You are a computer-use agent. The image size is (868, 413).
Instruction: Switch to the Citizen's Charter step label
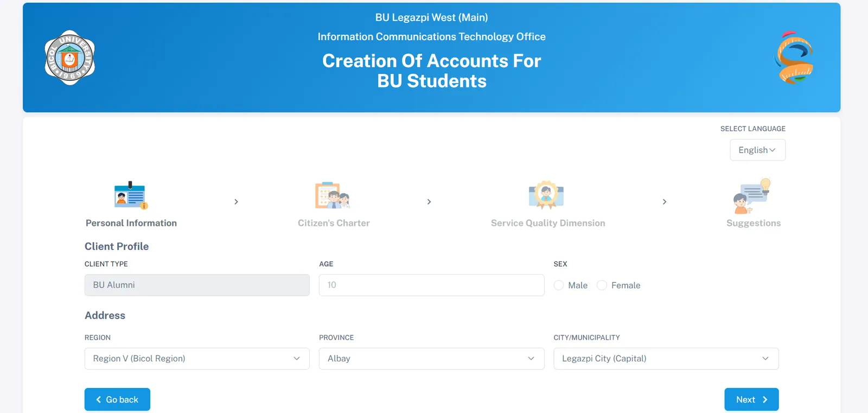click(x=334, y=223)
